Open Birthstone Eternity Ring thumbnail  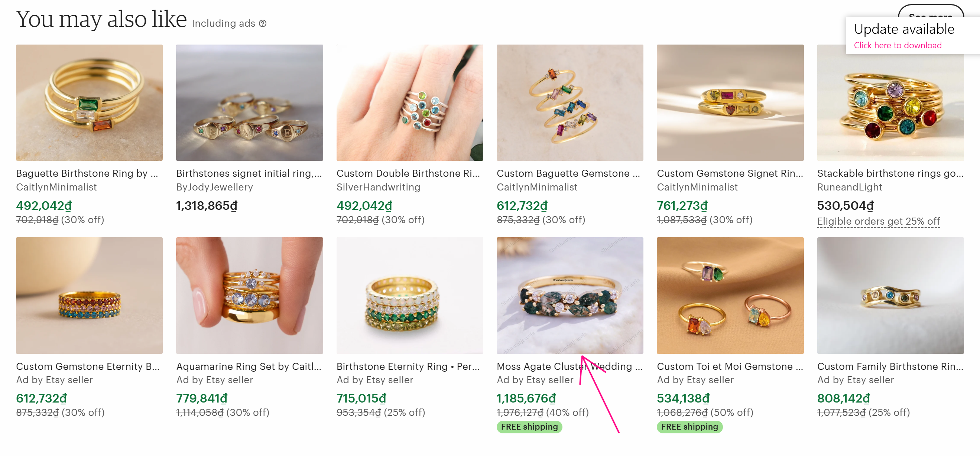[x=409, y=295]
